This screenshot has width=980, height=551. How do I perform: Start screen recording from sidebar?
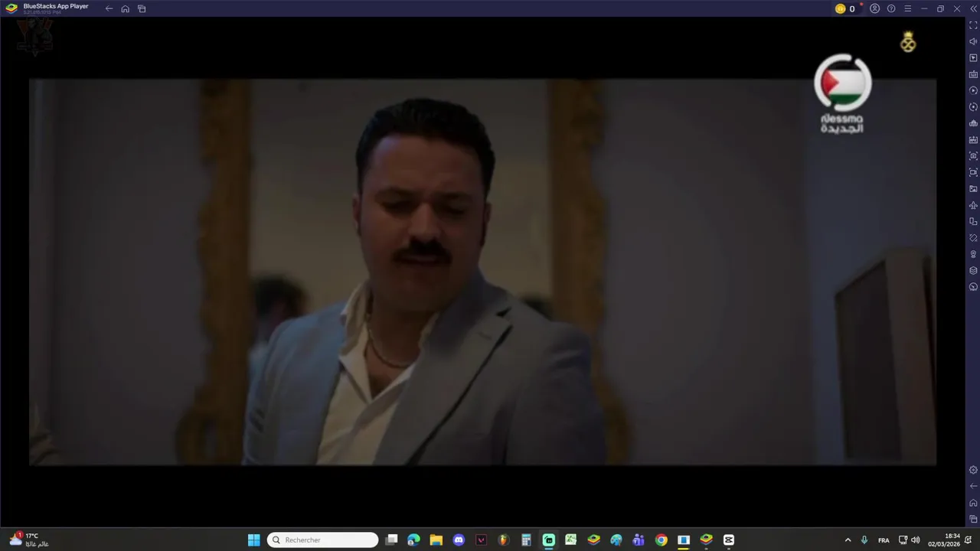(973, 172)
